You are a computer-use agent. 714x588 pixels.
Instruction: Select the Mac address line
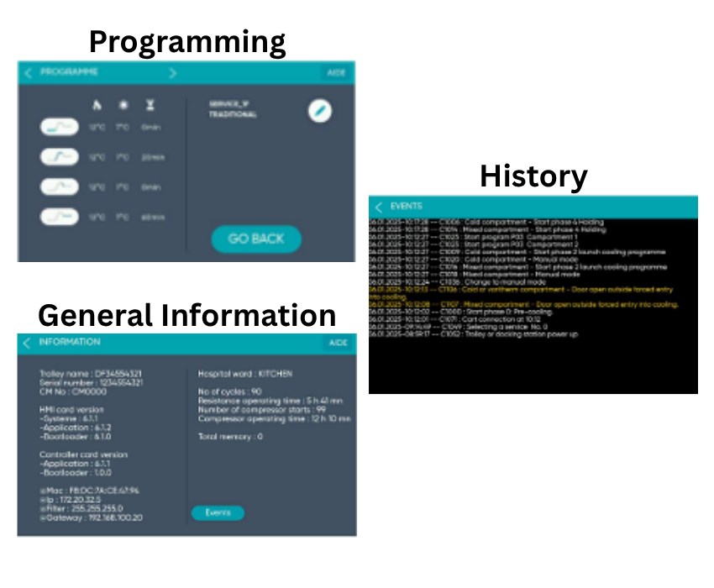89,491
